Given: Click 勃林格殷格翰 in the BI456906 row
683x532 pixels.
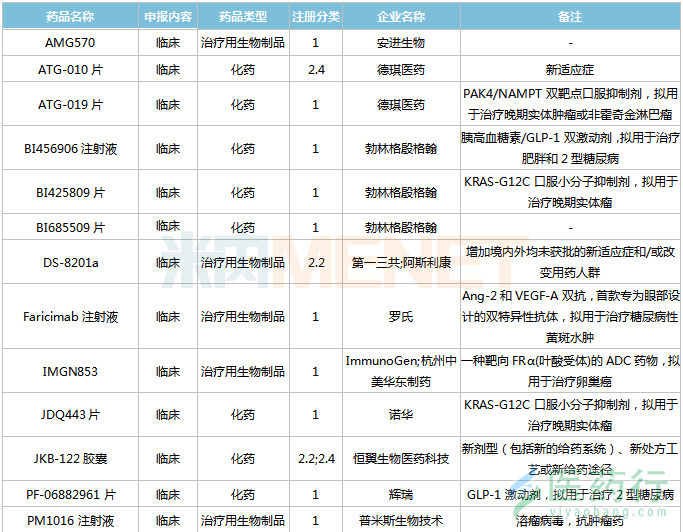Looking at the screenshot, I should click(x=401, y=149).
